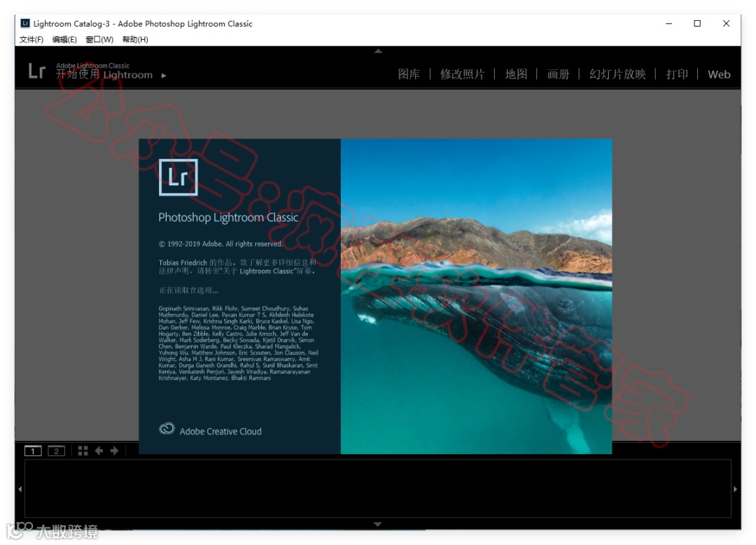Minimize the Lightroom window
Screen dimensions: 756x545
click(x=668, y=23)
